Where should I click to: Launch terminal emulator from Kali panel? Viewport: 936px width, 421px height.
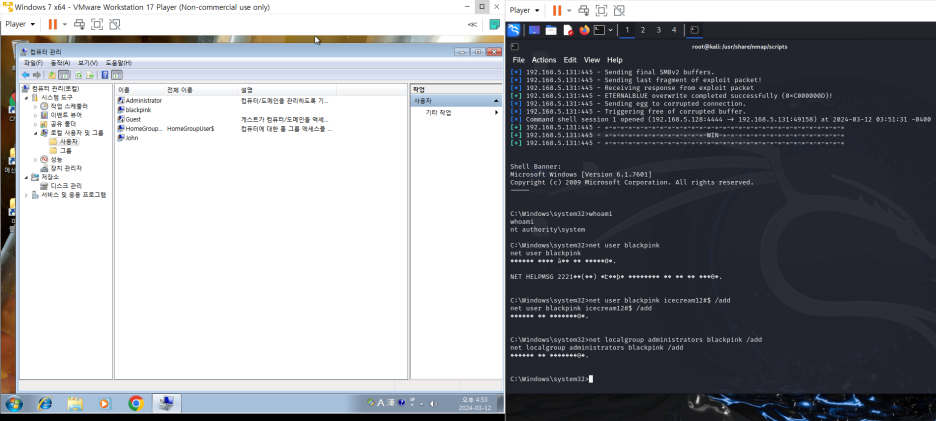[600, 30]
